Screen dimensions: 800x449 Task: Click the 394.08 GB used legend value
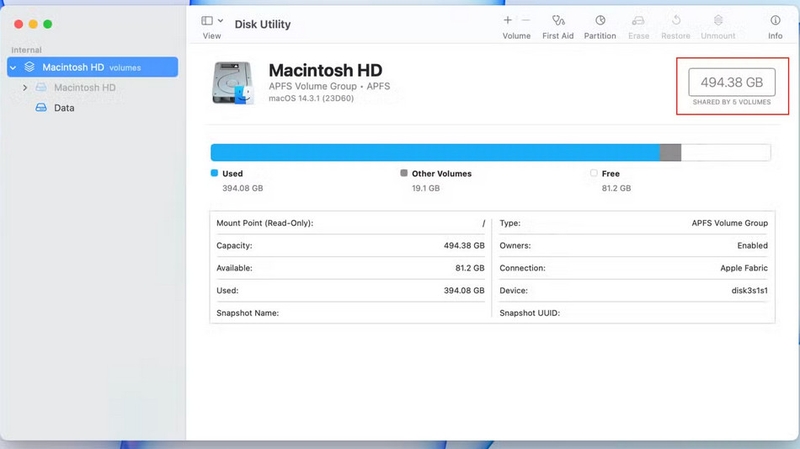point(242,188)
